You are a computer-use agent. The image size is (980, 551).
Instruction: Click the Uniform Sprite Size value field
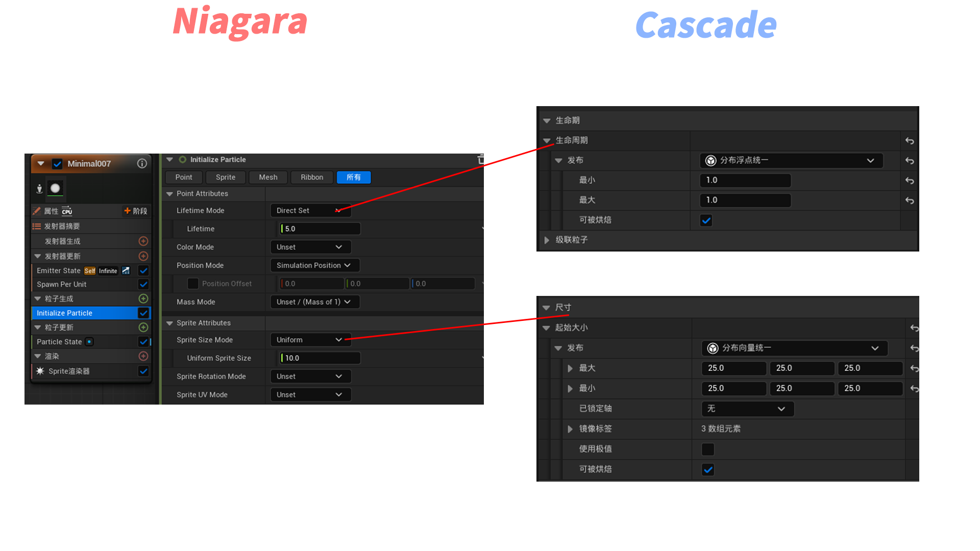(320, 358)
